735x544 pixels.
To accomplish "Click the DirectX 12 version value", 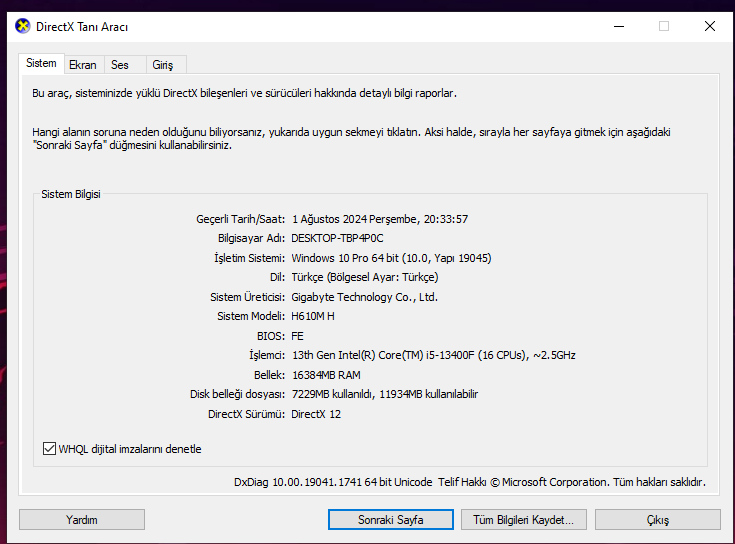I will (316, 414).
